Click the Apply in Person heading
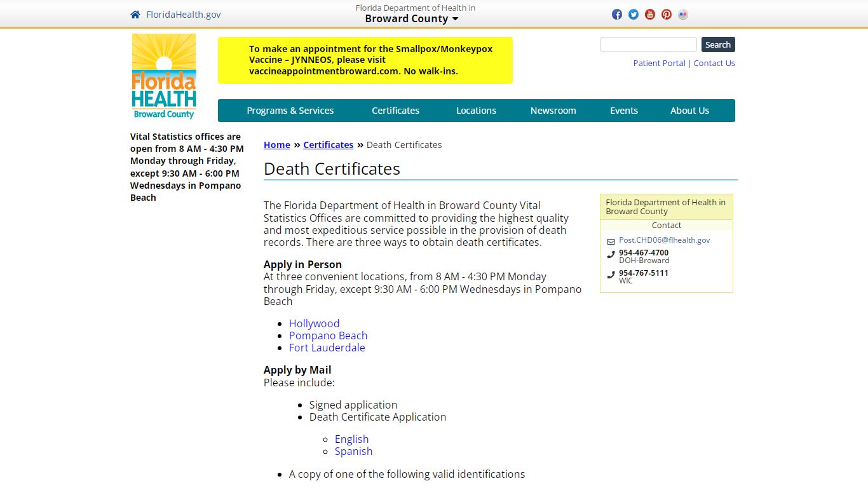This screenshot has height=488, width=868. 302,264
